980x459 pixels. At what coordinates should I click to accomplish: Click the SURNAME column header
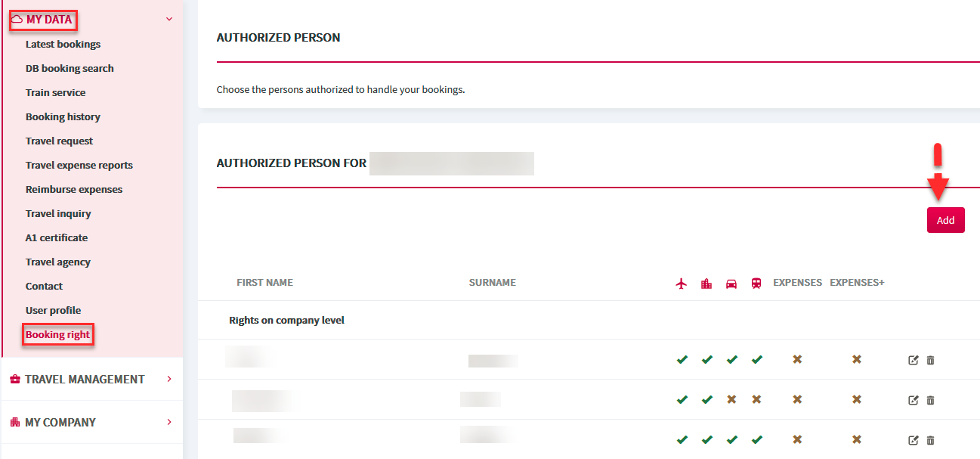pyautogui.click(x=493, y=282)
